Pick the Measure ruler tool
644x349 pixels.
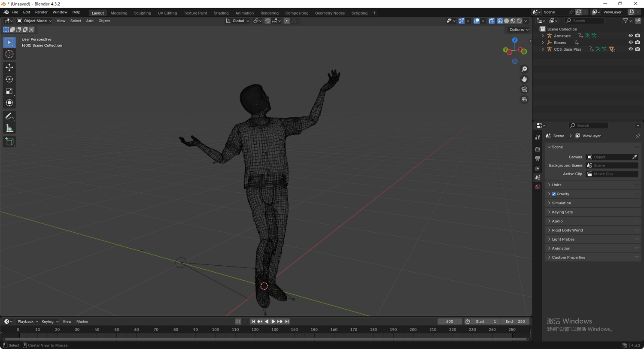point(9,128)
